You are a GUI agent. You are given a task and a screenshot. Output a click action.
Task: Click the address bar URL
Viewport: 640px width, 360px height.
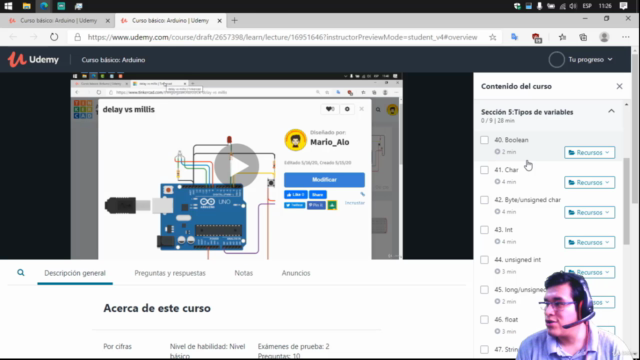[282, 37]
